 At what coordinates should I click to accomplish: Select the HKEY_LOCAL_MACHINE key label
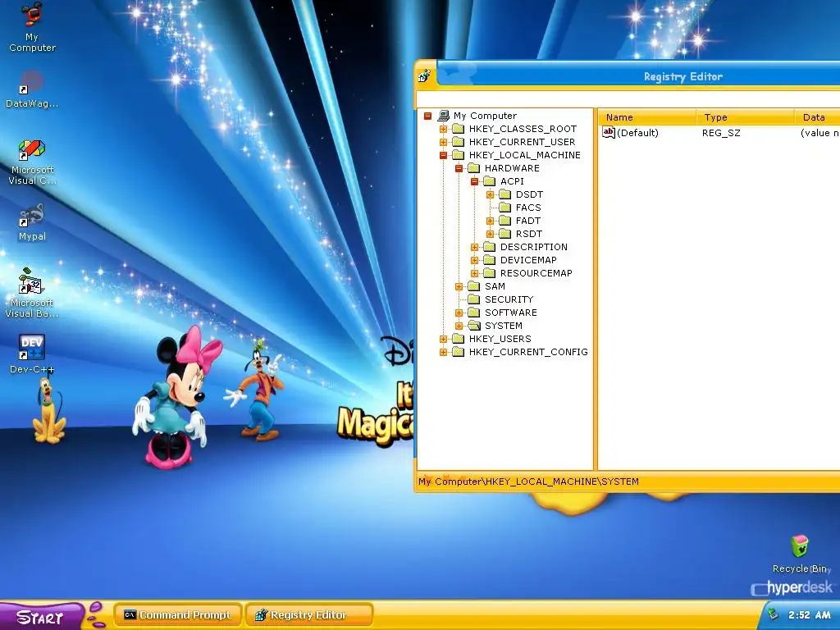pyautogui.click(x=524, y=155)
